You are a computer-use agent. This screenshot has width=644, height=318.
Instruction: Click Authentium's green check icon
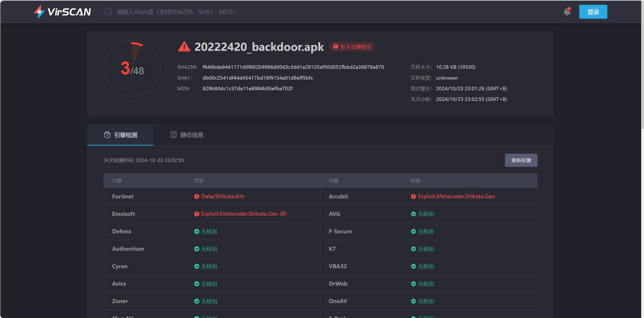point(197,249)
